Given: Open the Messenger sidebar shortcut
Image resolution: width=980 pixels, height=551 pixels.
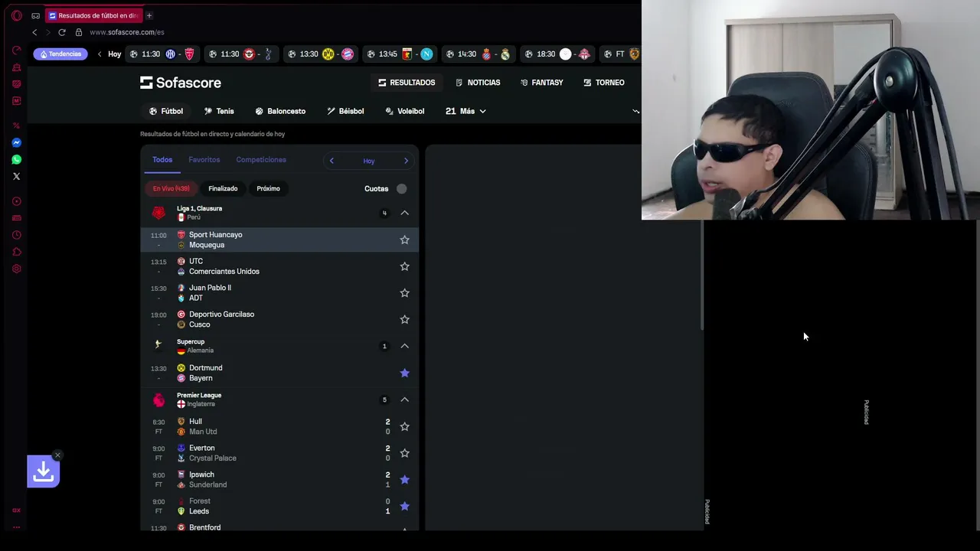Looking at the screenshot, I should (x=16, y=142).
